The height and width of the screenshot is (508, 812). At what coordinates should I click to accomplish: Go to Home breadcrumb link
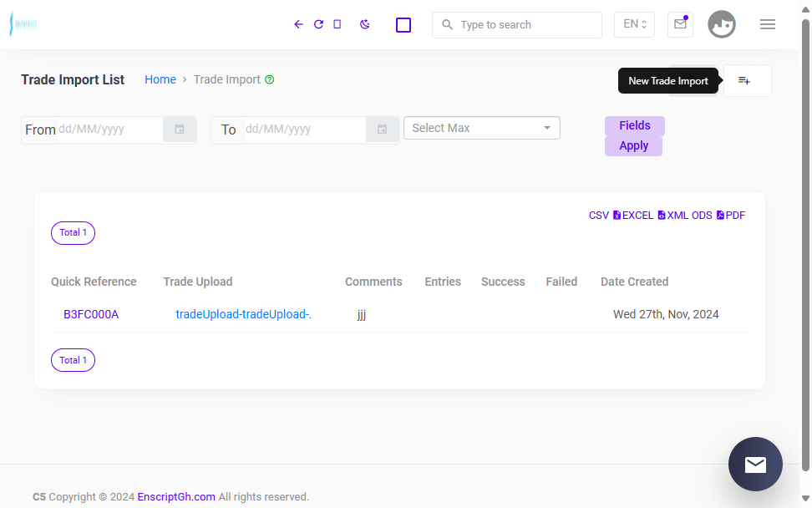[x=160, y=79]
